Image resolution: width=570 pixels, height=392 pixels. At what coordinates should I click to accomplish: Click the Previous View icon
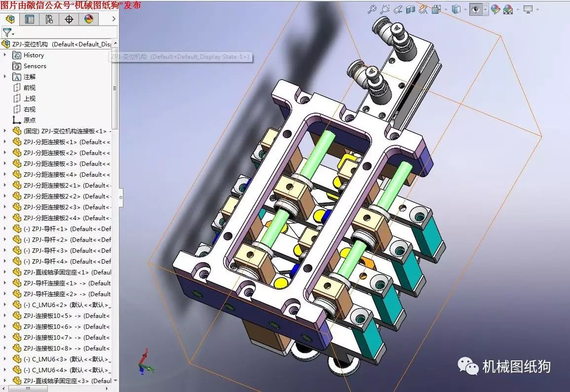[398, 9]
